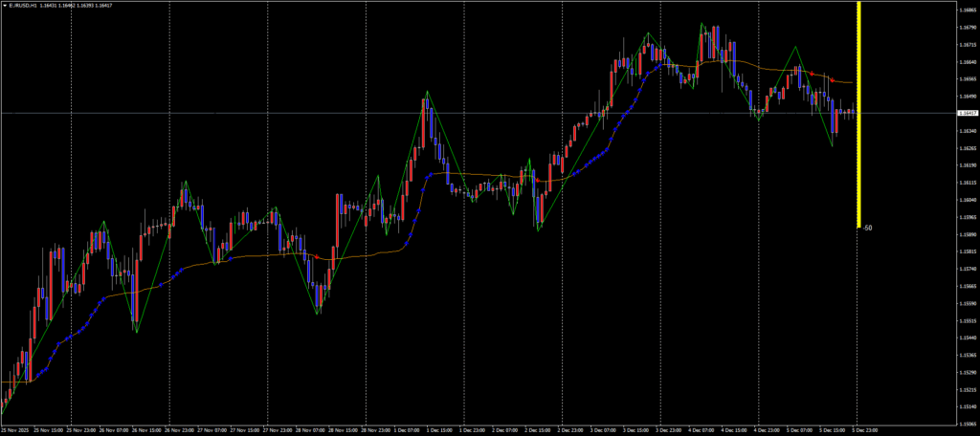Open the chart menu triangle beside EURUSD,H1

5,5
